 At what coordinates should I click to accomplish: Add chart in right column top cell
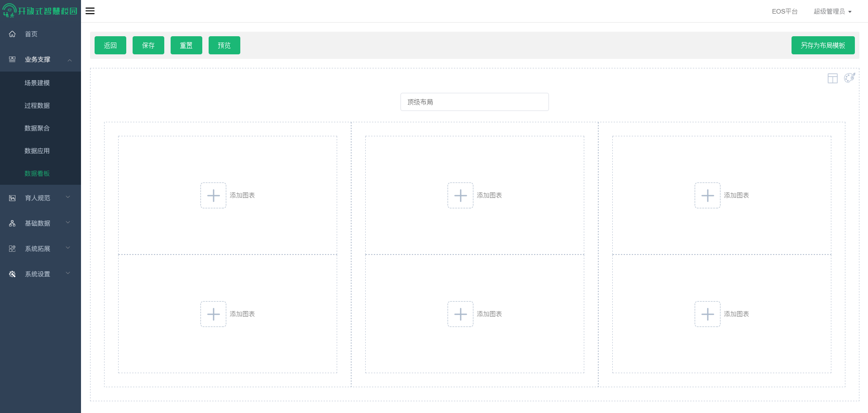point(707,195)
